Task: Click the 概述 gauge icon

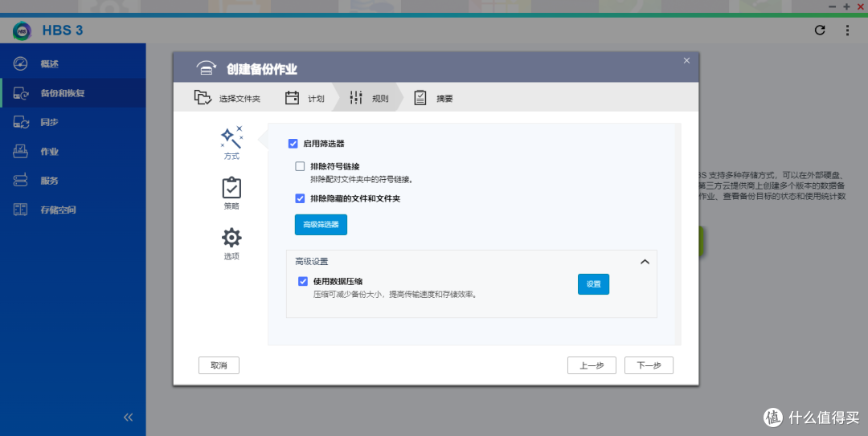Action: [20, 63]
